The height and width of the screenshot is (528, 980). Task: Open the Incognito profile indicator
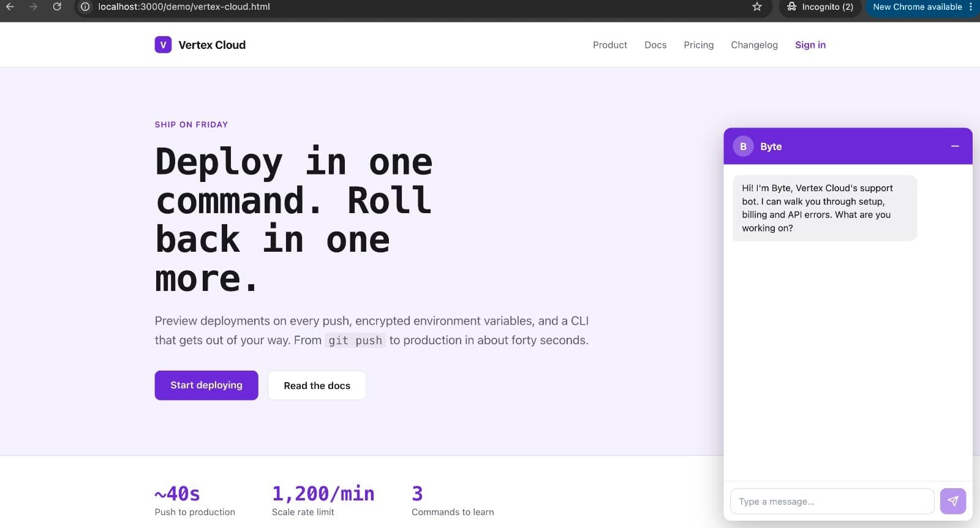(x=820, y=7)
